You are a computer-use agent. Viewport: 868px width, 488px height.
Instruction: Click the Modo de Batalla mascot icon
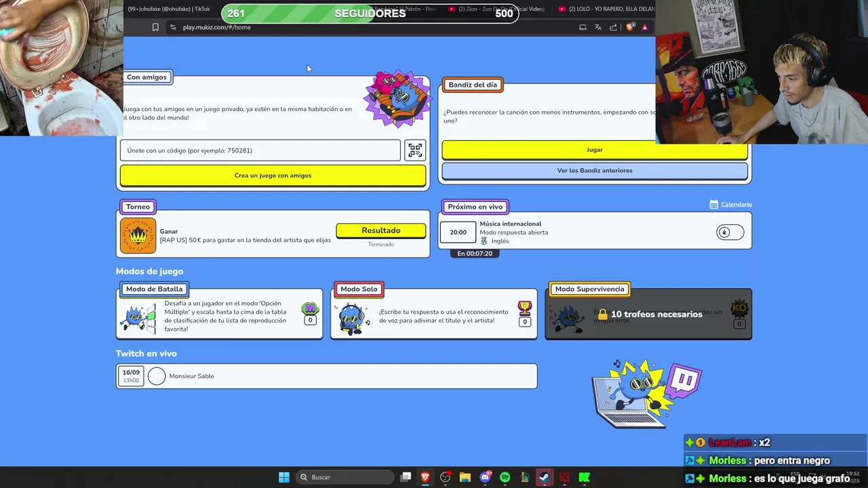(x=138, y=317)
